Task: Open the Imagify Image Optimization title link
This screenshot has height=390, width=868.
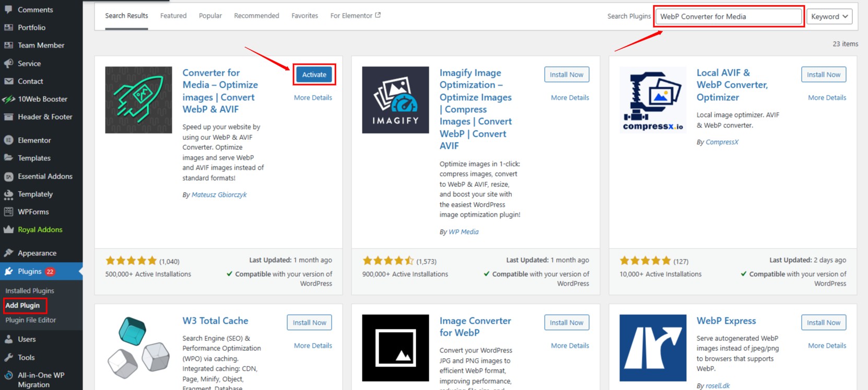Action: tap(476, 109)
